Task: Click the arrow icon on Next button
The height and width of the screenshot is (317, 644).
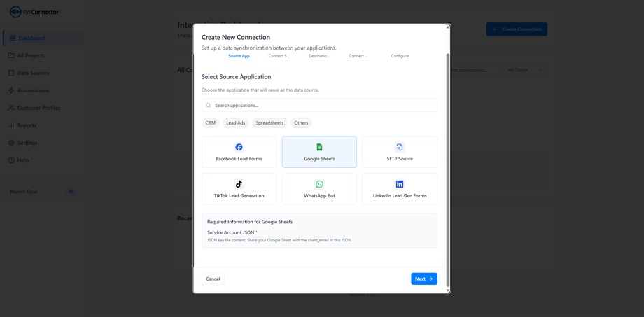Action: click(x=430, y=279)
